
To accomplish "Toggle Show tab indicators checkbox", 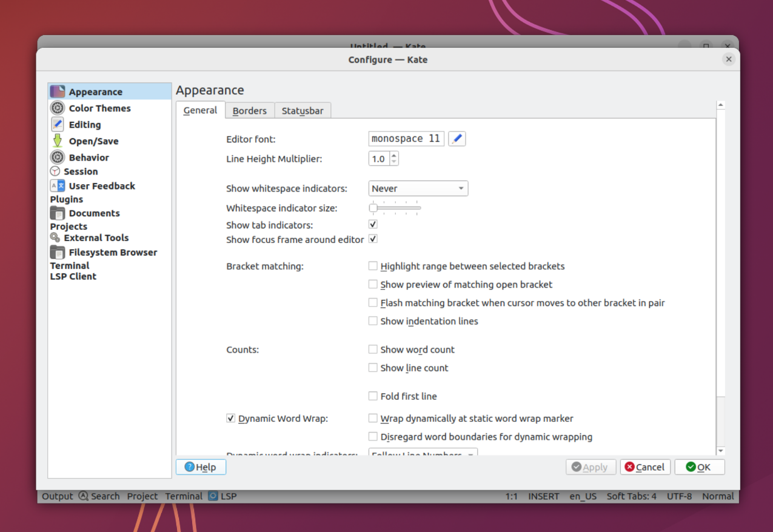I will [x=373, y=225].
